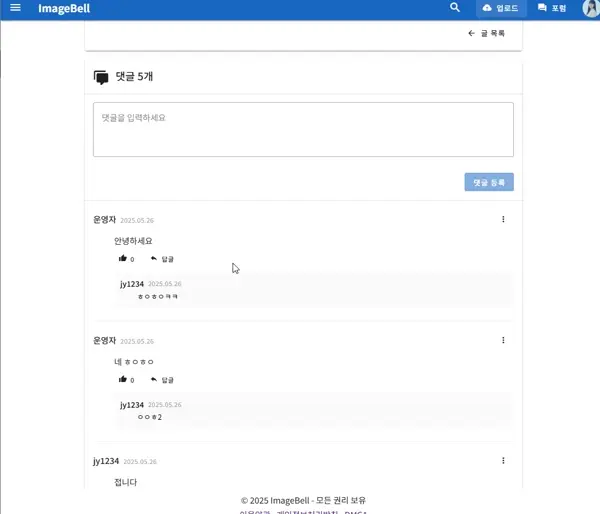The height and width of the screenshot is (514, 600).
Task: Open the user profile avatar menu
Action: click(x=590, y=8)
